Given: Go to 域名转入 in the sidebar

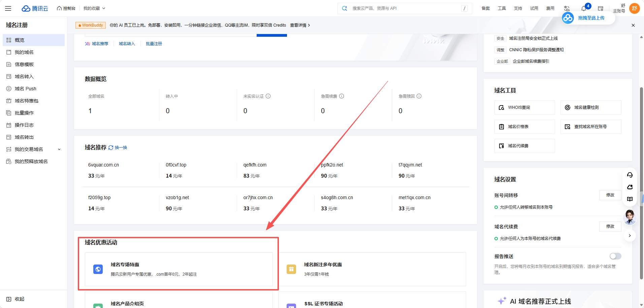Looking at the screenshot, I should coord(34,76).
